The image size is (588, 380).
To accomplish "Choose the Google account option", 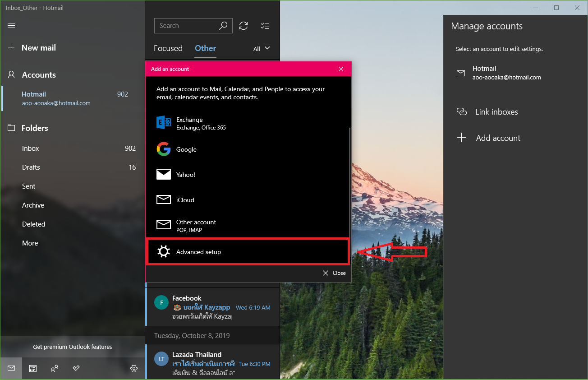I will [248, 149].
